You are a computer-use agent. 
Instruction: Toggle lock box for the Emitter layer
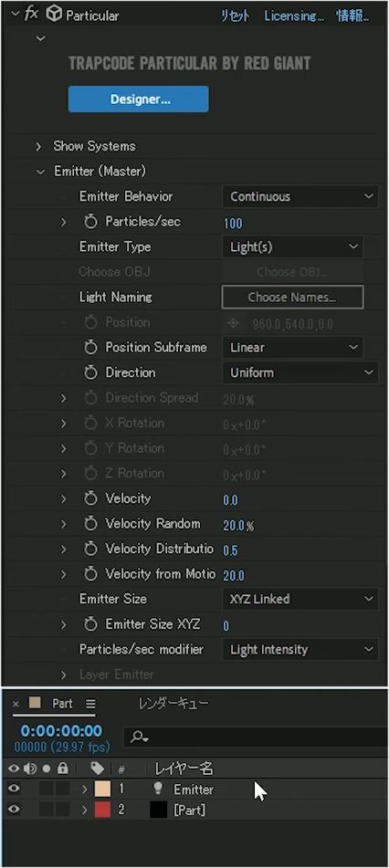[x=63, y=790]
